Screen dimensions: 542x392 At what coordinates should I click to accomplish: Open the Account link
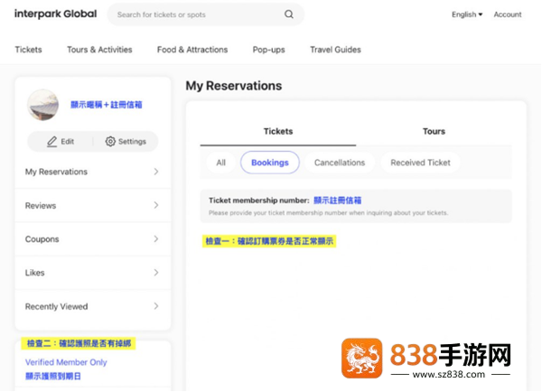click(508, 14)
